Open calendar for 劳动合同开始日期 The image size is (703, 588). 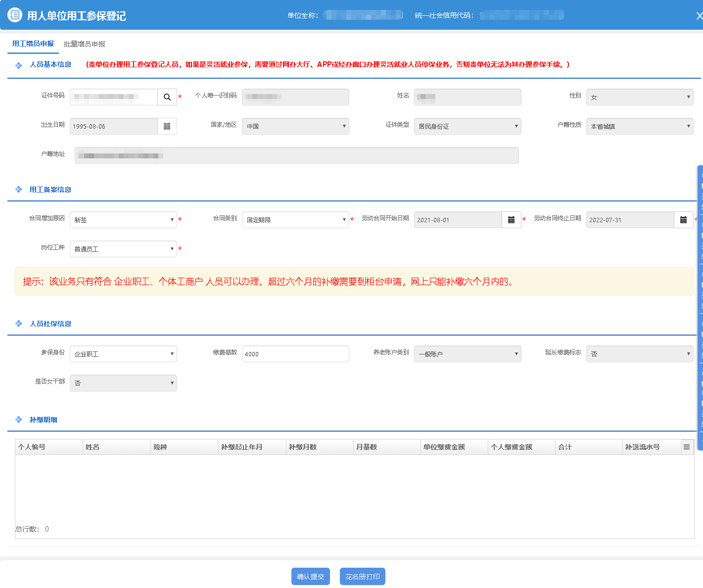(x=512, y=220)
